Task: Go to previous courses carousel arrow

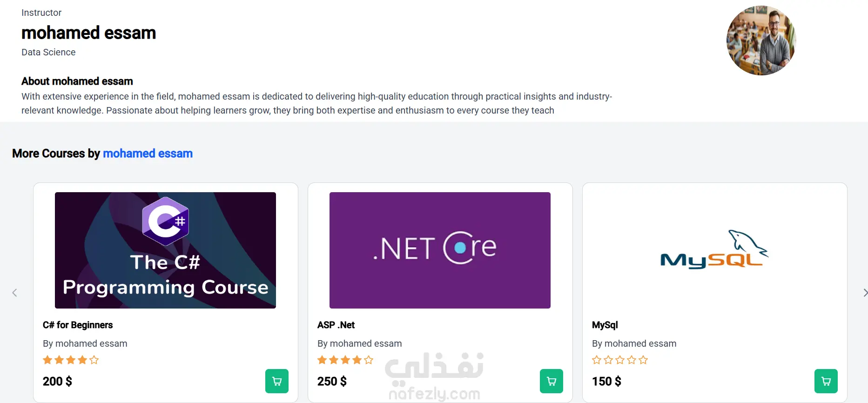Action: [14, 293]
